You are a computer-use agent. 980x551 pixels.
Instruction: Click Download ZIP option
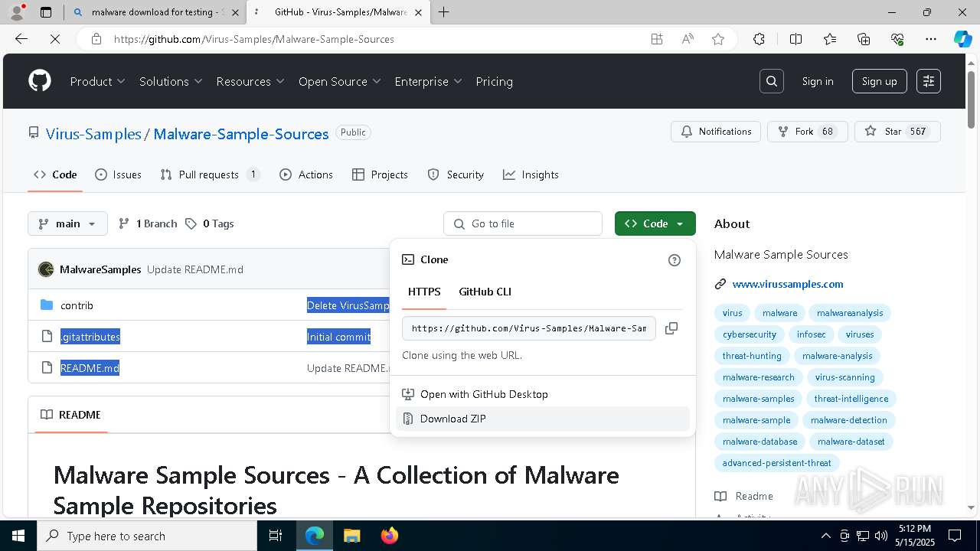543,419
